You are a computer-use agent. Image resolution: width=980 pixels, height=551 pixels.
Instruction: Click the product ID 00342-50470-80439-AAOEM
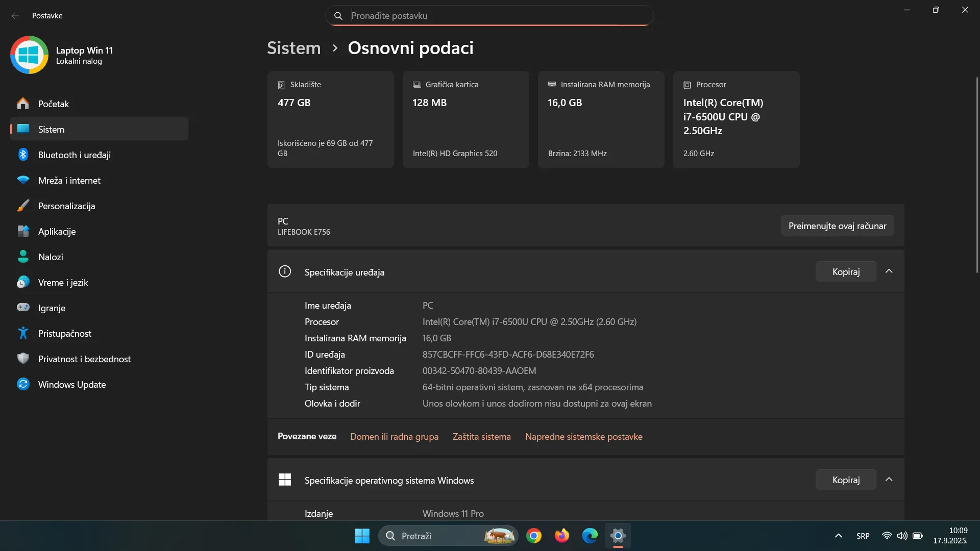coord(479,371)
